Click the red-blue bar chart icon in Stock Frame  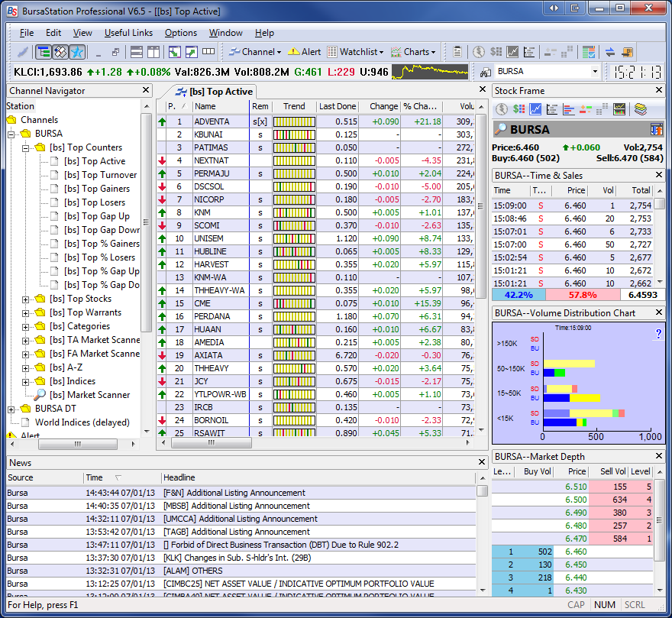569,109
